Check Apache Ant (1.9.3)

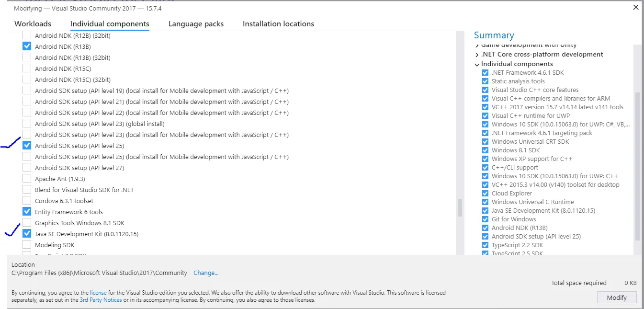[27, 179]
